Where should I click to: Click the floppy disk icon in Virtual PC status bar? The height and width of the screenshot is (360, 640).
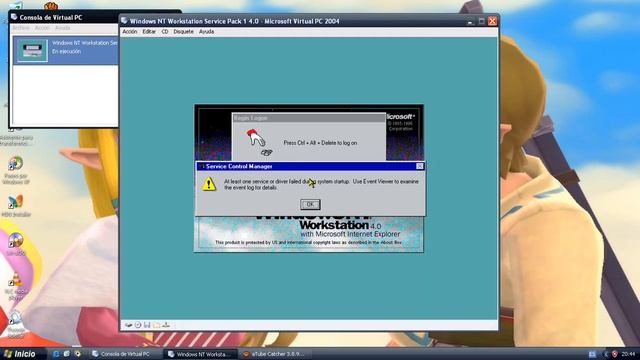[147, 325]
